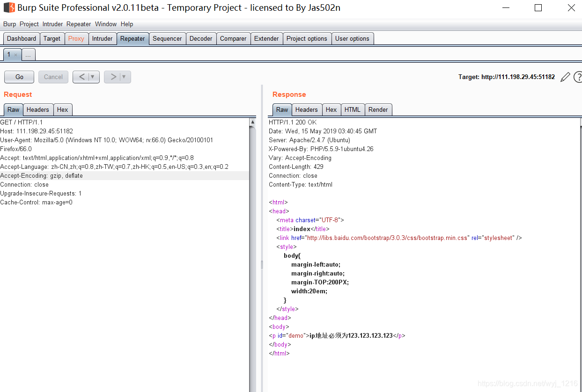Click the Host header line in request

click(x=37, y=131)
